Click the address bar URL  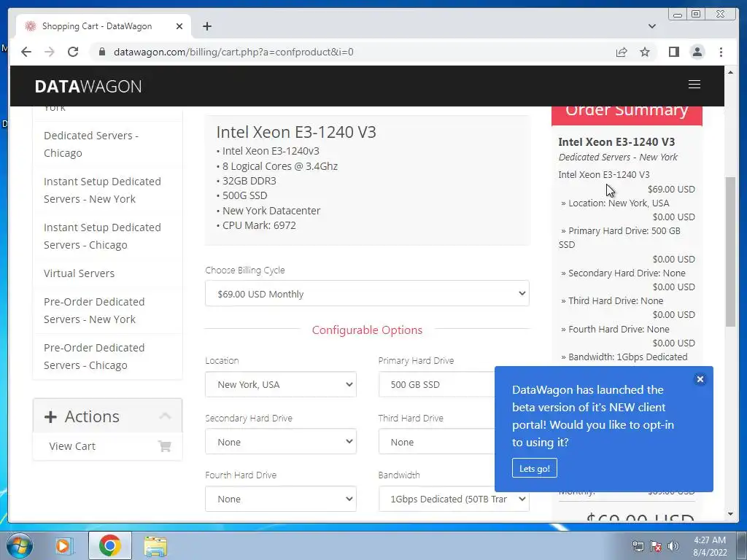(x=233, y=52)
